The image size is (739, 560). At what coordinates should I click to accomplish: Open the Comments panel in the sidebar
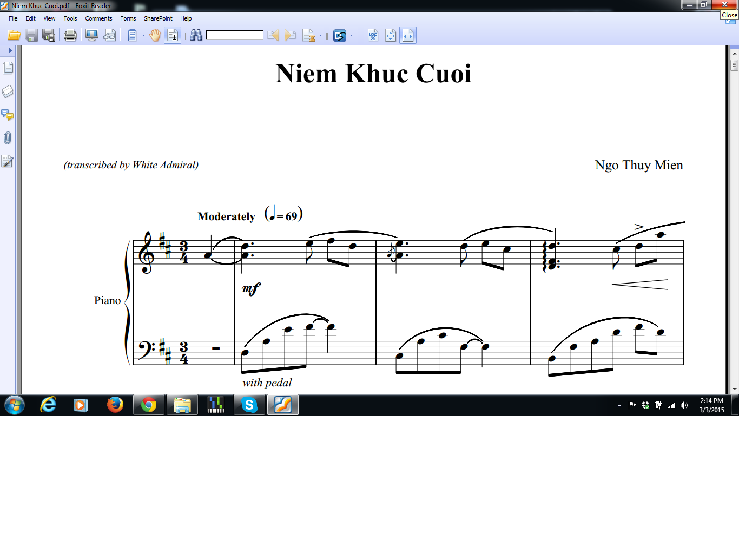tap(8, 115)
